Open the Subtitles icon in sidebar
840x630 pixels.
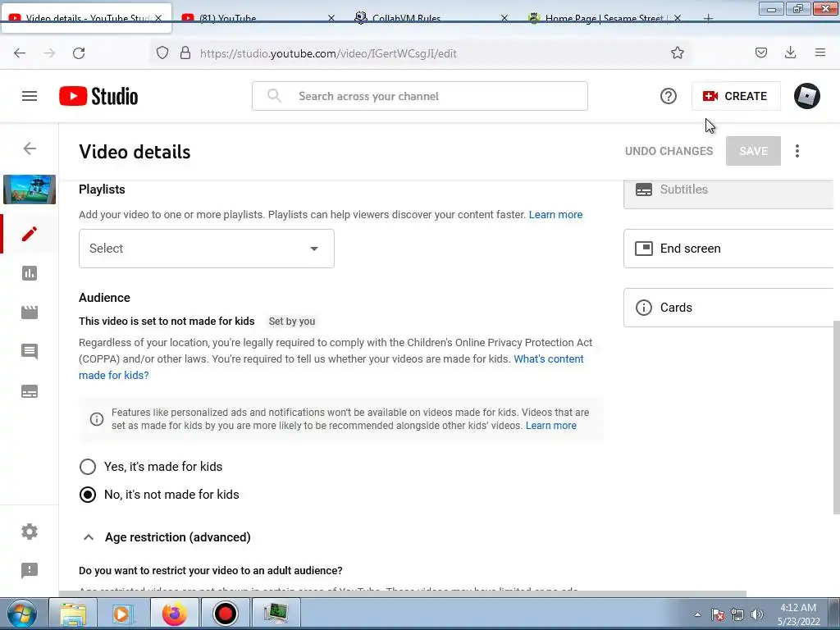click(x=30, y=391)
